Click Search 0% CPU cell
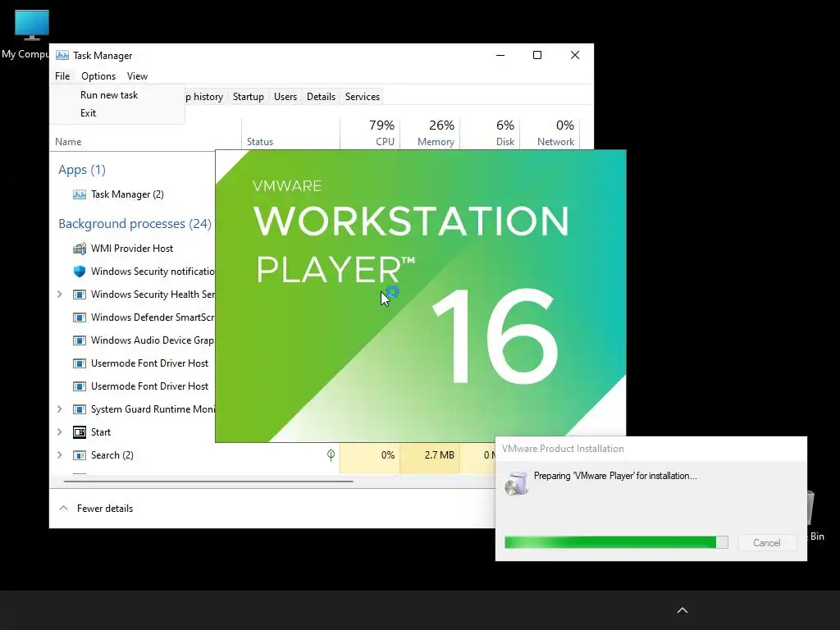 tap(370, 455)
